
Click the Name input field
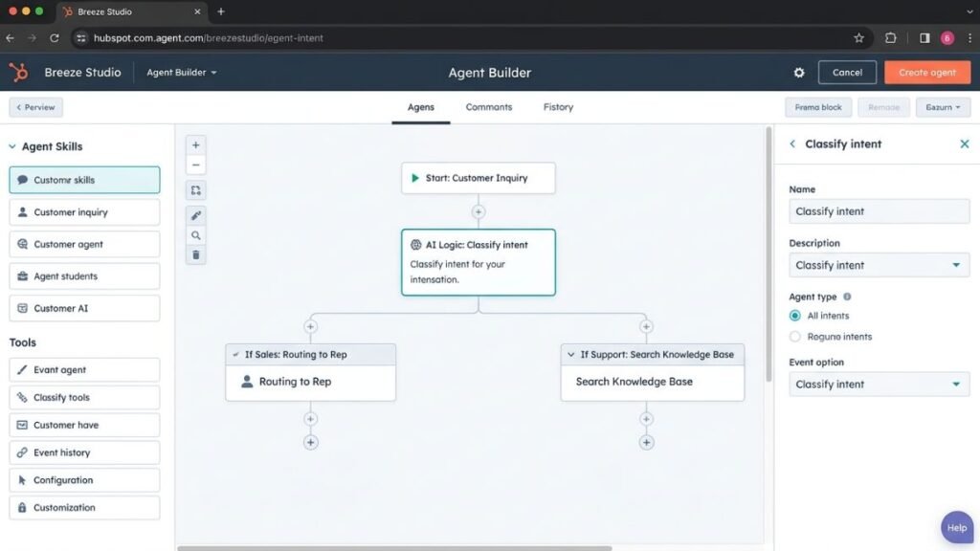tap(879, 211)
